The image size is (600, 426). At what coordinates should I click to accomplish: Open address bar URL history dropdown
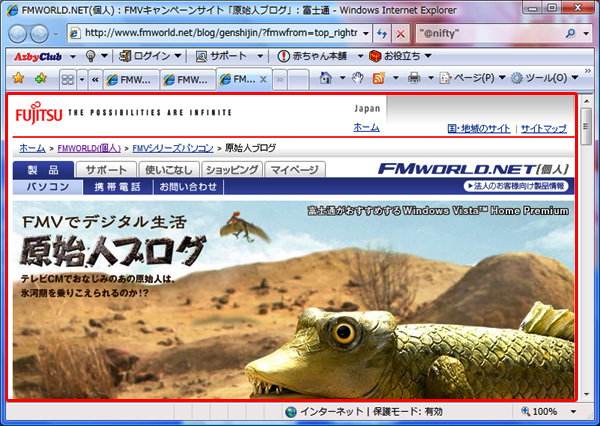(x=366, y=34)
